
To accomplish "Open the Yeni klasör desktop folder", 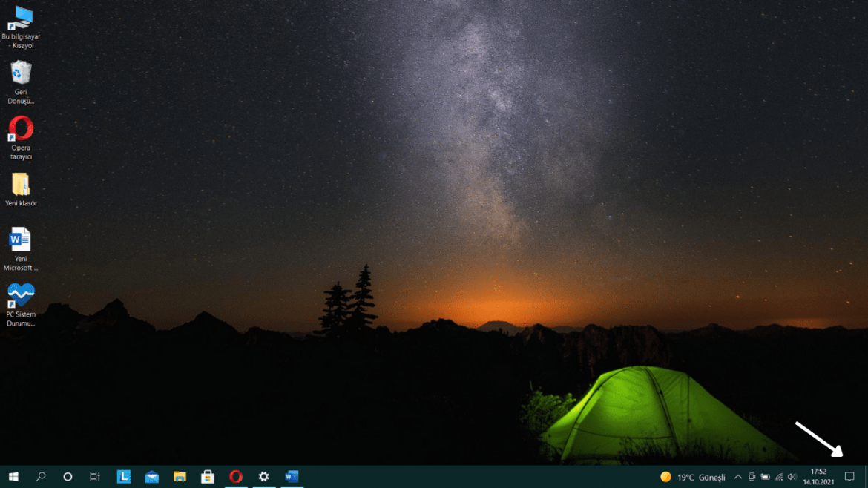I will point(20,182).
